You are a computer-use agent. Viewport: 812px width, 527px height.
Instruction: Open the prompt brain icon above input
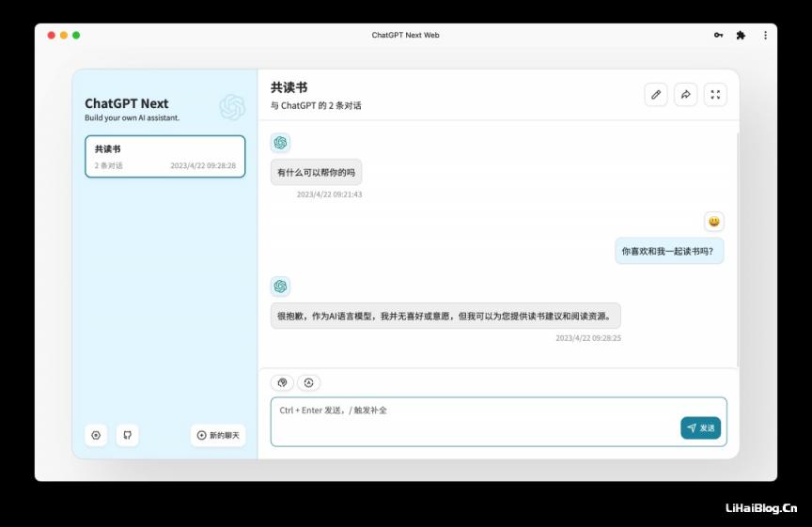[282, 382]
